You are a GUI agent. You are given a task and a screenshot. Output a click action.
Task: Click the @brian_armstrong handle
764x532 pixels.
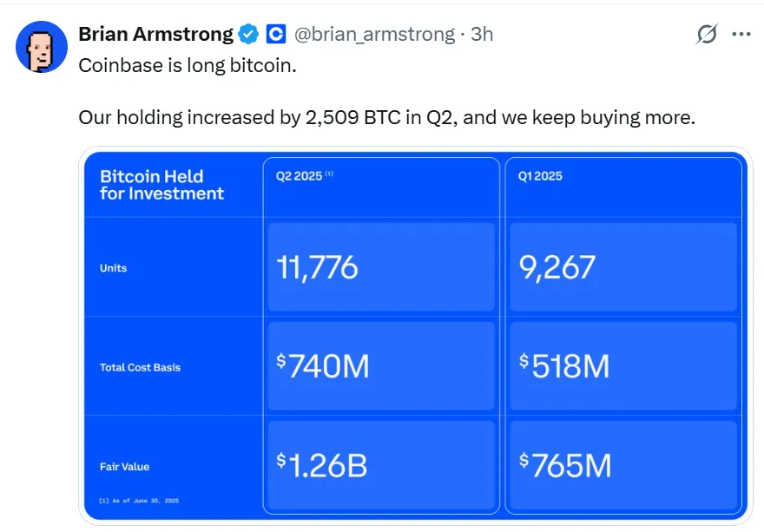point(374,35)
